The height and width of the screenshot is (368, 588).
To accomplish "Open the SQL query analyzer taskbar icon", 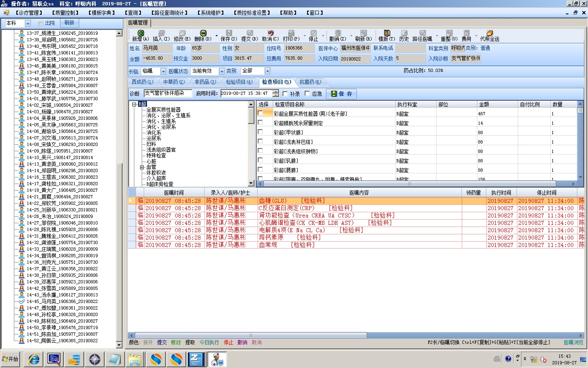I will click(54, 359).
